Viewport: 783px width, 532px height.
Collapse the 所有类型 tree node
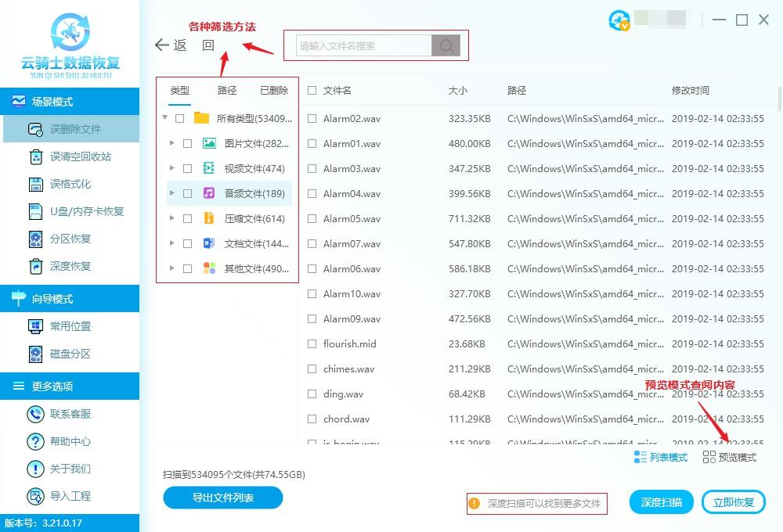pos(164,118)
